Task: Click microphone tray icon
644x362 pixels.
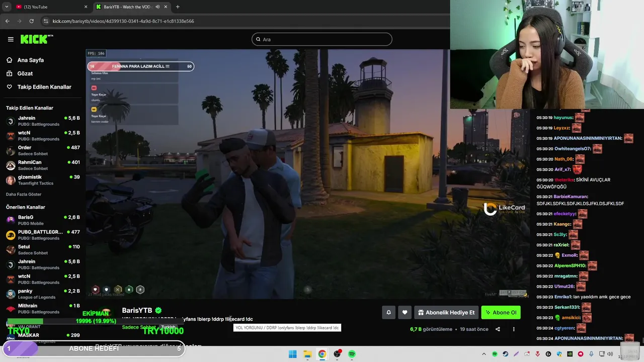Action: click(x=591, y=354)
